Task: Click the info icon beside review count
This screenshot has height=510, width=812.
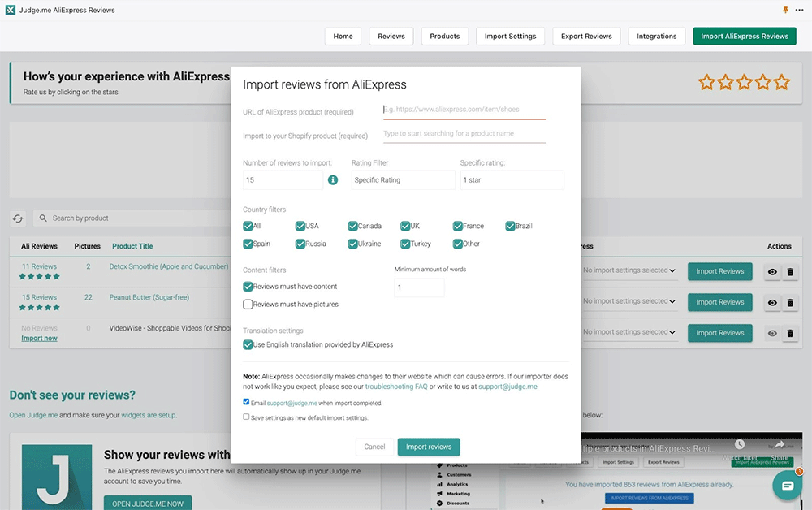Action: point(333,180)
